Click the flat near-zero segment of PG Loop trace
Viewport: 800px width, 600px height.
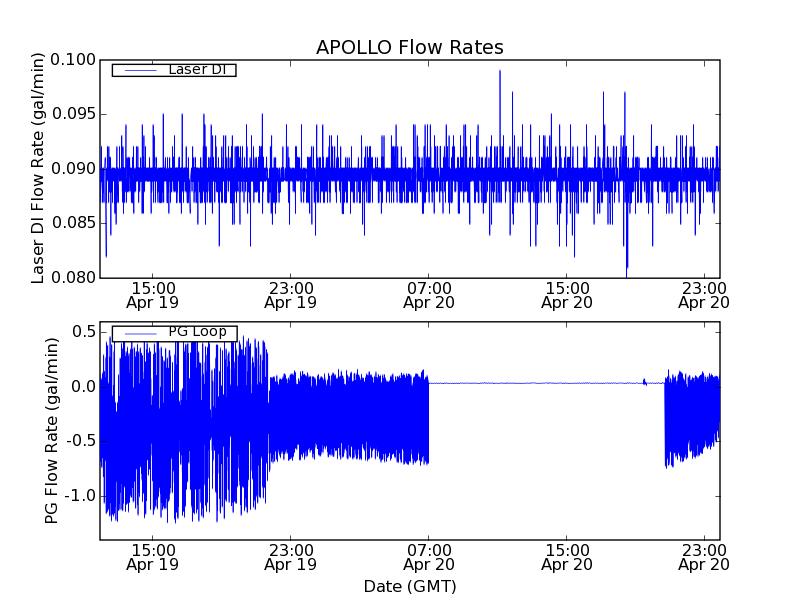point(546,383)
